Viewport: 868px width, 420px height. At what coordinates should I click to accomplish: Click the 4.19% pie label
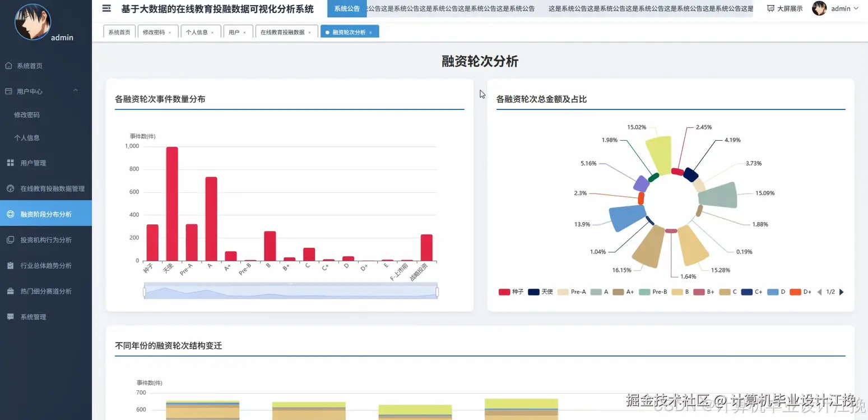[733, 140]
